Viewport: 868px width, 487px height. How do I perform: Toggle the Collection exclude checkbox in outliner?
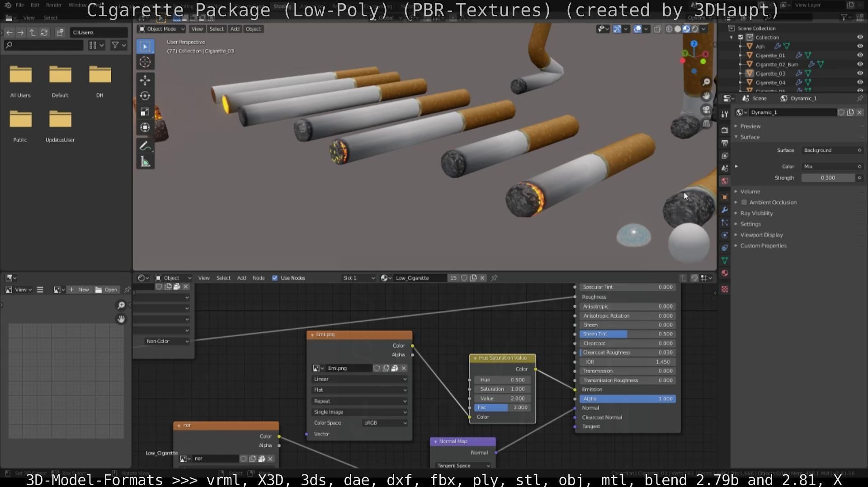(x=741, y=37)
